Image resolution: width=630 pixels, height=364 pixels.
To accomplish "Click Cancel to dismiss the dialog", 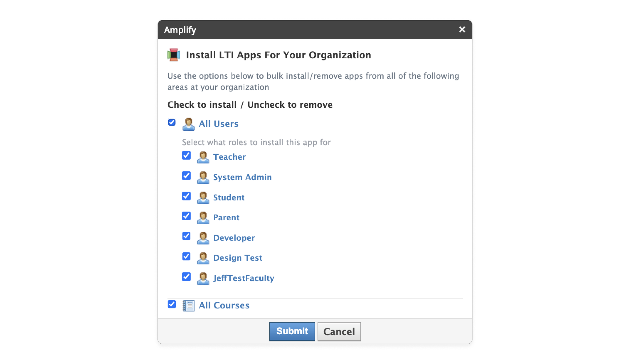I will coord(339,331).
